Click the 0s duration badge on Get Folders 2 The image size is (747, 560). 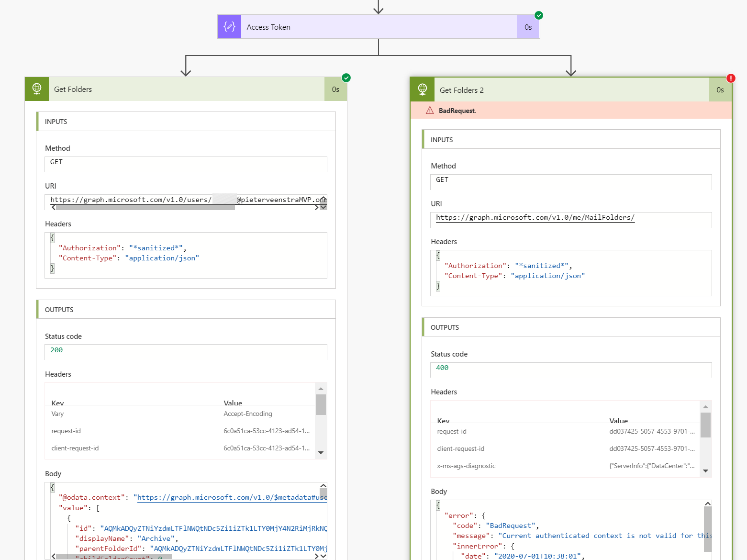click(x=720, y=90)
